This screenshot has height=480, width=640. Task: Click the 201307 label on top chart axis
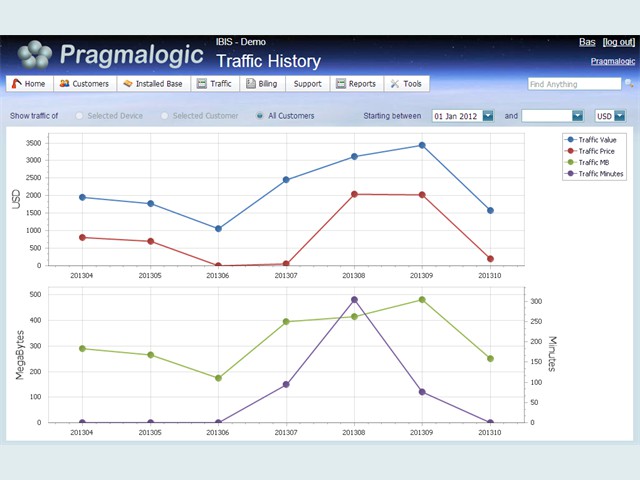coord(286,276)
